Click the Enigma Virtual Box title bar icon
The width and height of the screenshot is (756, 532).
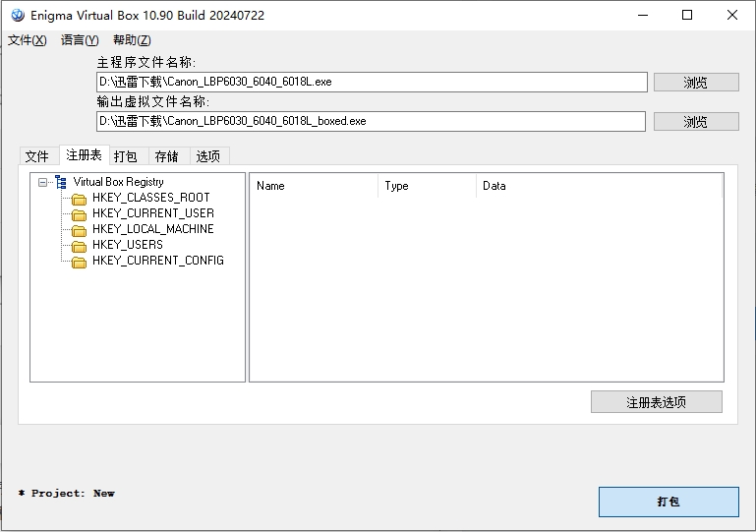[17, 15]
